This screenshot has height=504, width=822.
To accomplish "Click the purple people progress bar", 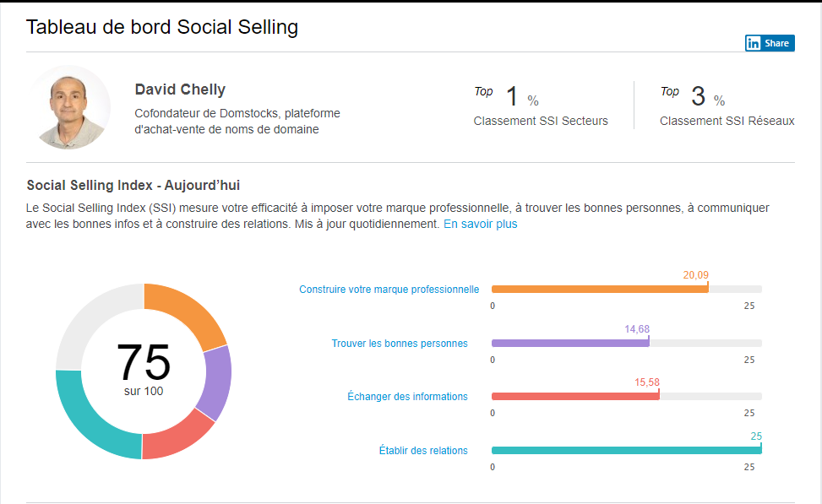I will pos(569,344).
